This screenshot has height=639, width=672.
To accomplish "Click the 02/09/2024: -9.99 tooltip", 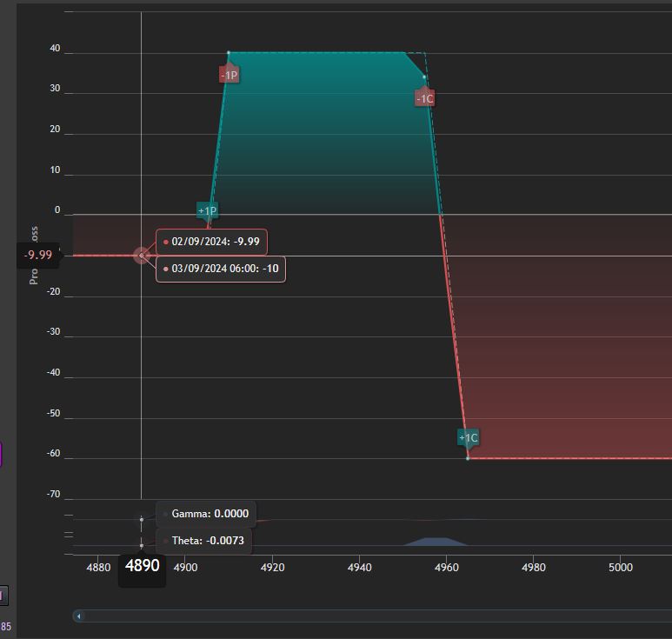I will [x=212, y=242].
